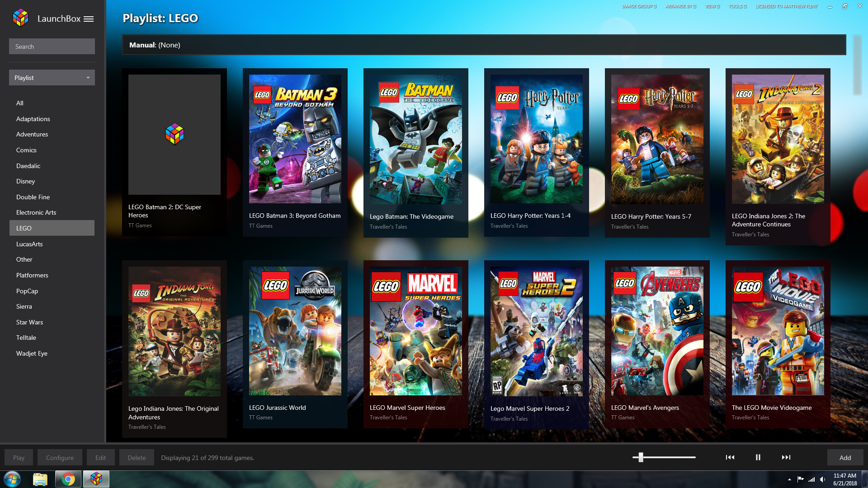
Task: Click the Manual (None) details bar
Action: coord(484,45)
